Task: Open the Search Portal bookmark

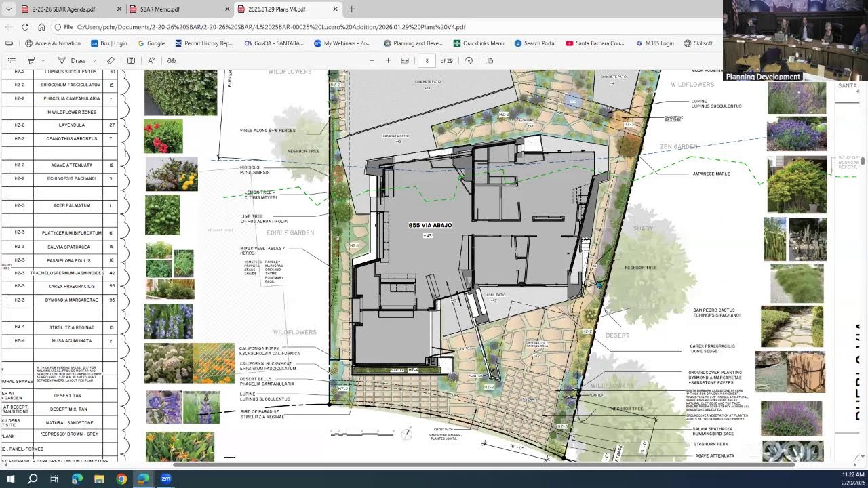Action: (535, 43)
